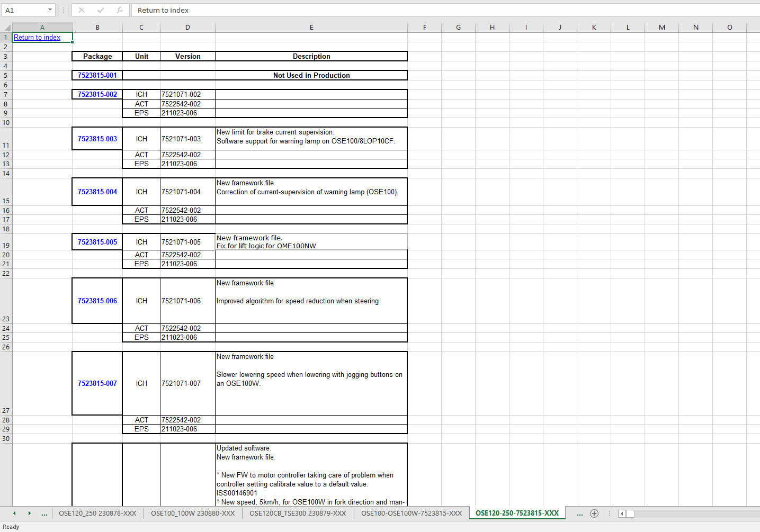
Task: Click the Not Used in Production cell
Action: click(x=311, y=75)
